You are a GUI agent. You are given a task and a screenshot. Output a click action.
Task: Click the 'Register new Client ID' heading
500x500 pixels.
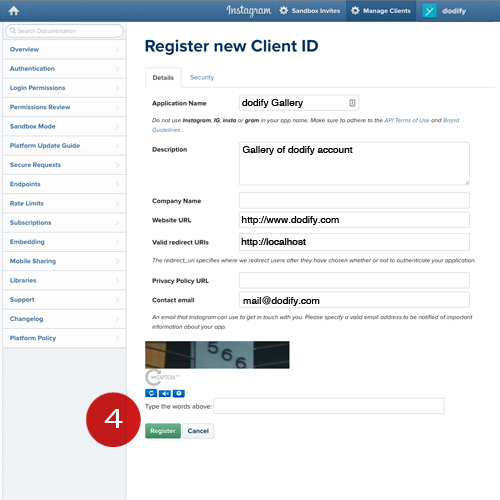click(x=232, y=46)
